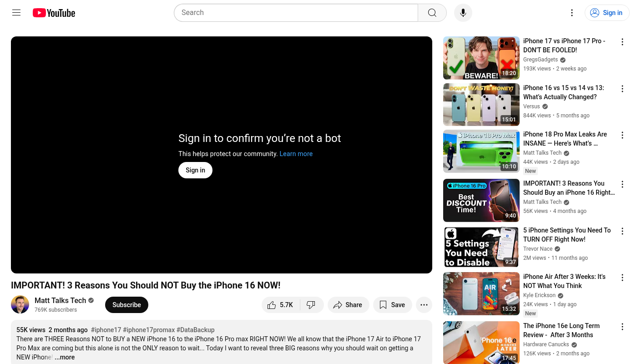637x364 pixels.
Task: Open options menu for iPhone 17 vs Pro video
Action: 622,42
